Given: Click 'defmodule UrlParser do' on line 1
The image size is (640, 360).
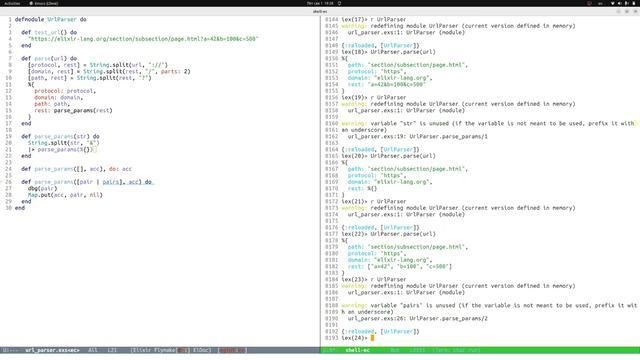Looking at the screenshot, I should click(x=51, y=19).
